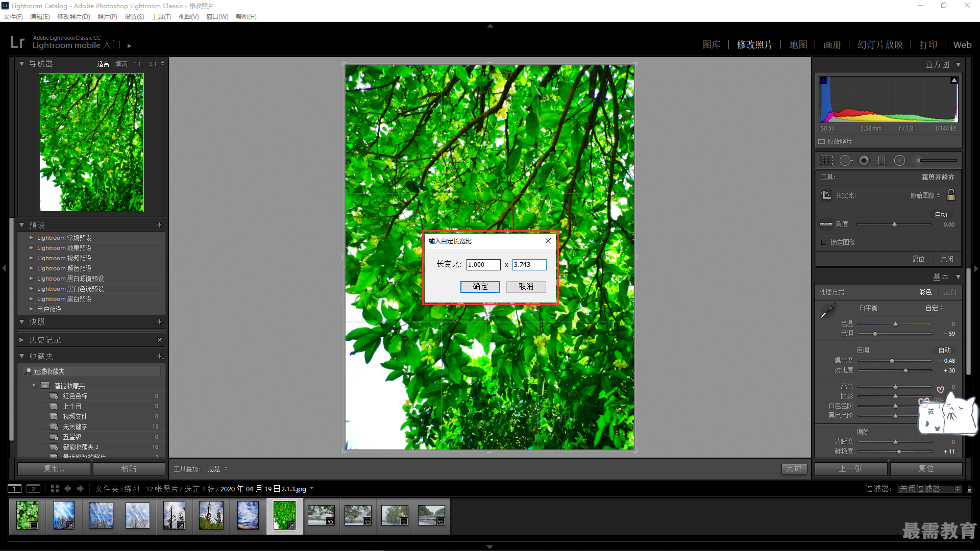Confirm the aspect ratio with 确定
This screenshot has width=980, height=551.
[480, 287]
